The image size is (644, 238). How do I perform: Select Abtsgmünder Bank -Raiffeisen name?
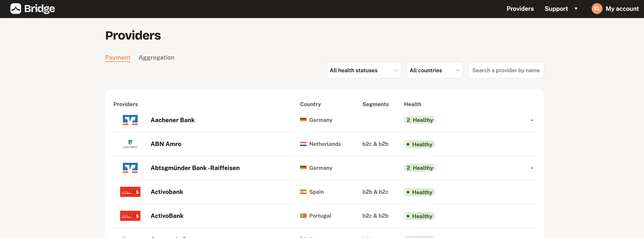(x=195, y=168)
